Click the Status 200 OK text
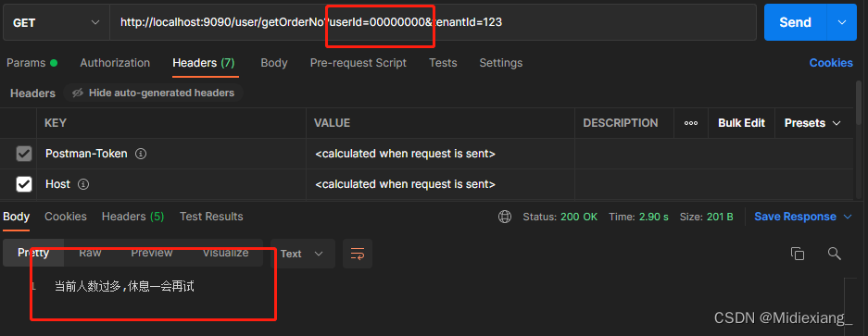 point(560,217)
